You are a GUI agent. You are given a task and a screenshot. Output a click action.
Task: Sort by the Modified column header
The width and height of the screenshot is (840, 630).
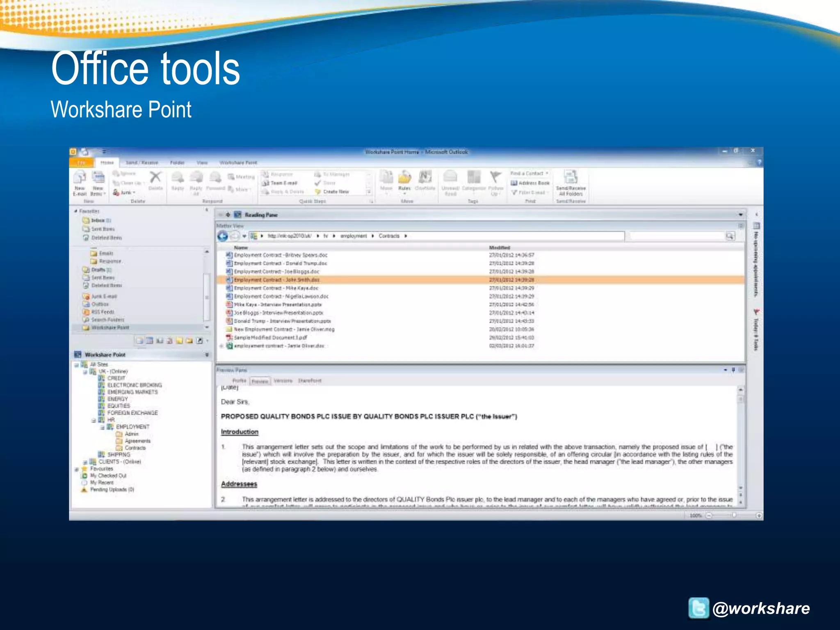499,248
